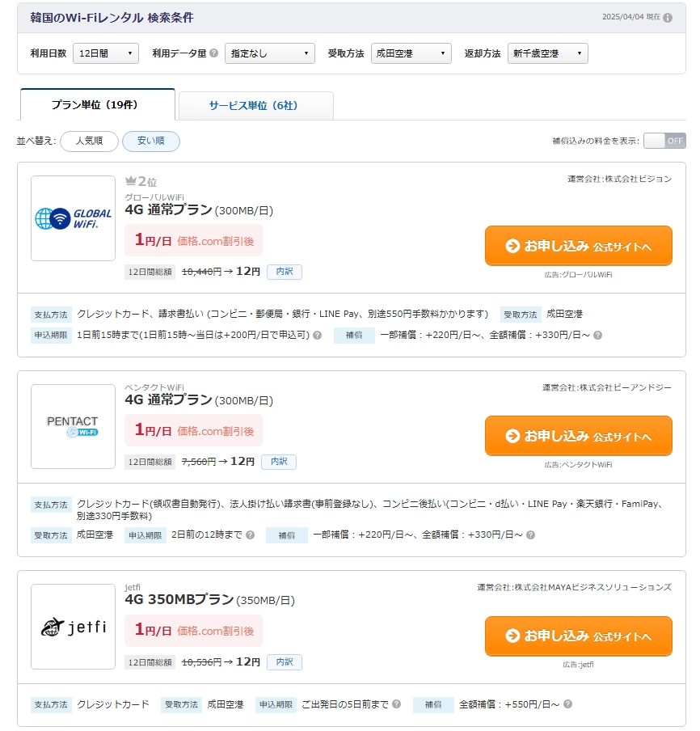Click the info icon beside the 2025/04/04 date
Image resolution: width=700 pixels, height=731 pixels.
(x=668, y=18)
